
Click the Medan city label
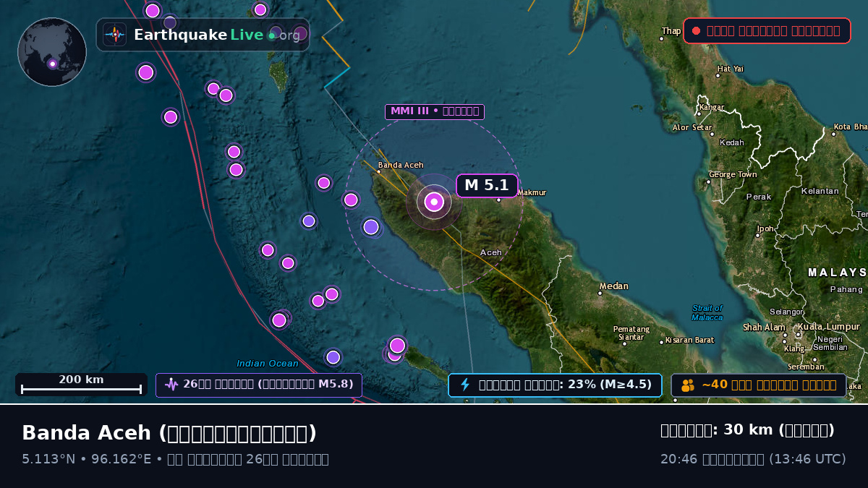tap(613, 286)
